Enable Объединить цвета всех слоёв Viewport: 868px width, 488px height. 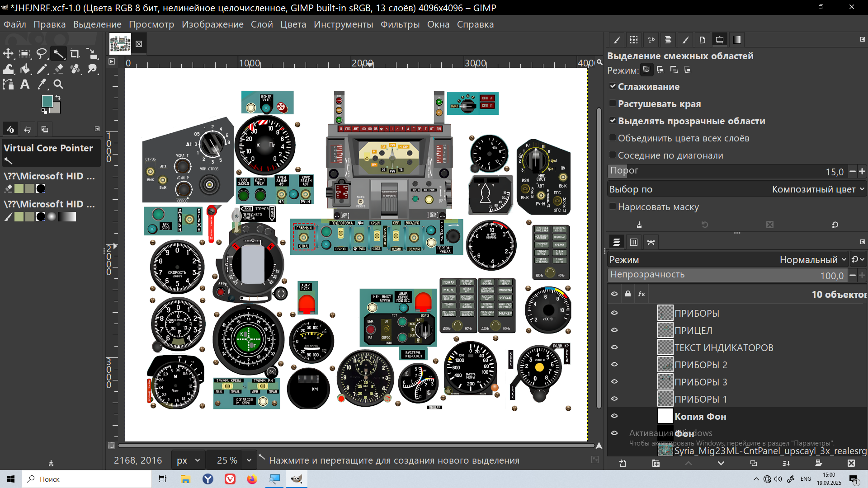[x=613, y=138]
